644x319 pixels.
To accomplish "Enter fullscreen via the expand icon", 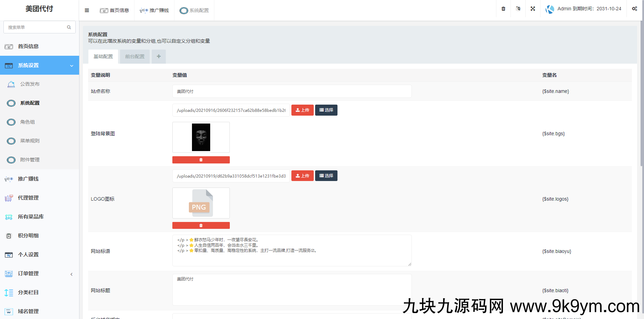I will click(533, 9).
